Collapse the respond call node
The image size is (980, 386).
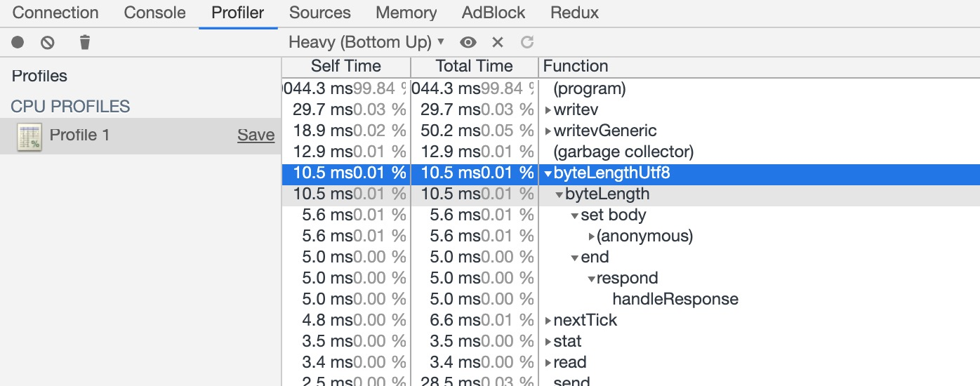pos(592,279)
